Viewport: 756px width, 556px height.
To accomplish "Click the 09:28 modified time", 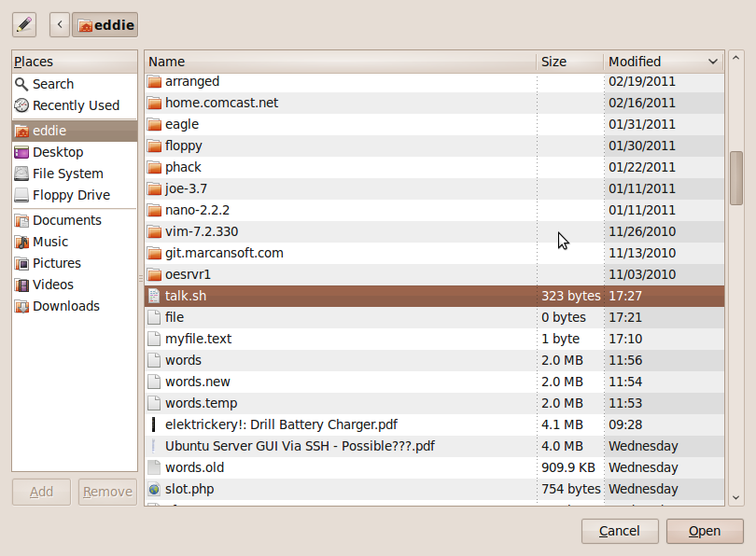I will 625,424.
